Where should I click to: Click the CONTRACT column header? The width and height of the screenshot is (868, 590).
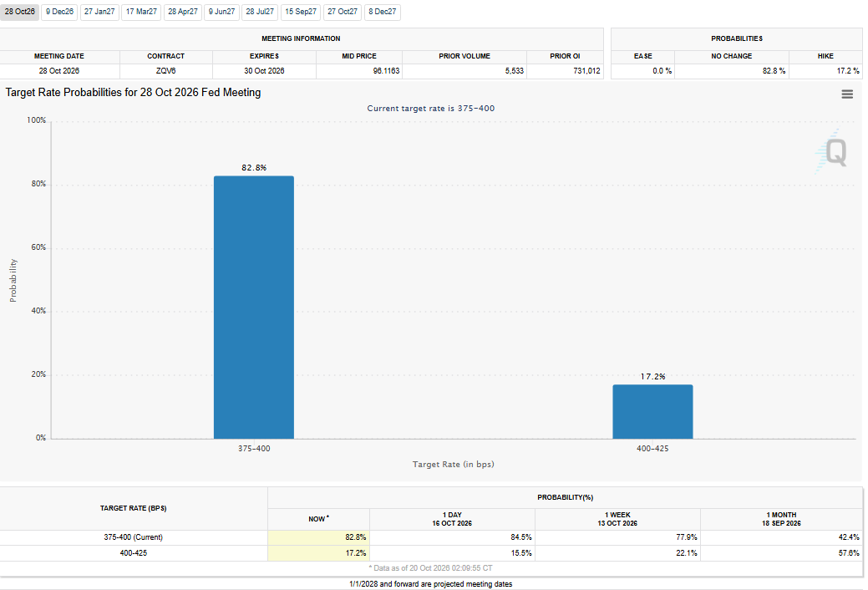tap(166, 56)
